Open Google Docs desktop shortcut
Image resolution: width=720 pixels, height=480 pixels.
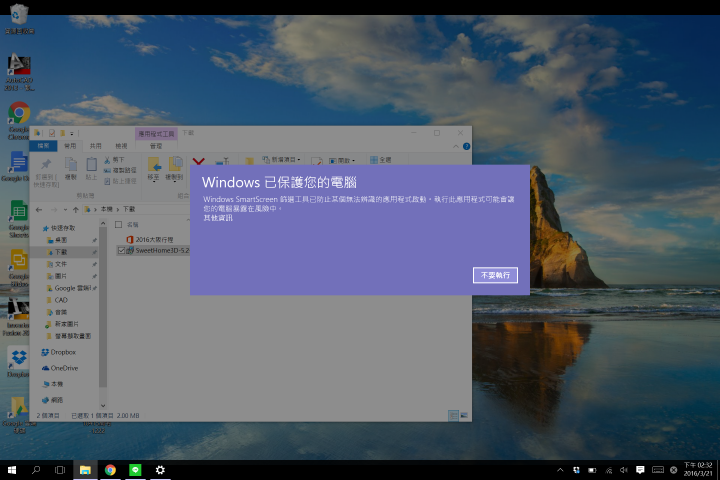17,166
